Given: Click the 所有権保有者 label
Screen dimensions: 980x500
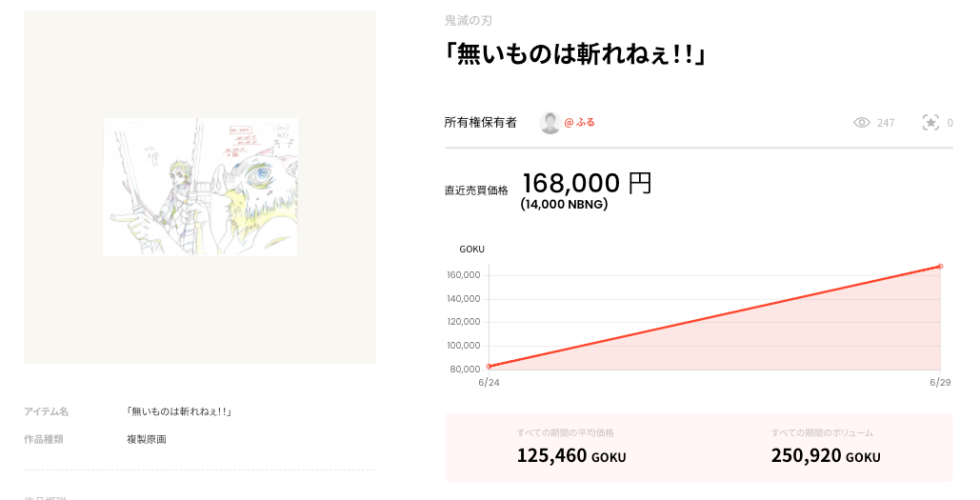Looking at the screenshot, I should click(481, 123).
